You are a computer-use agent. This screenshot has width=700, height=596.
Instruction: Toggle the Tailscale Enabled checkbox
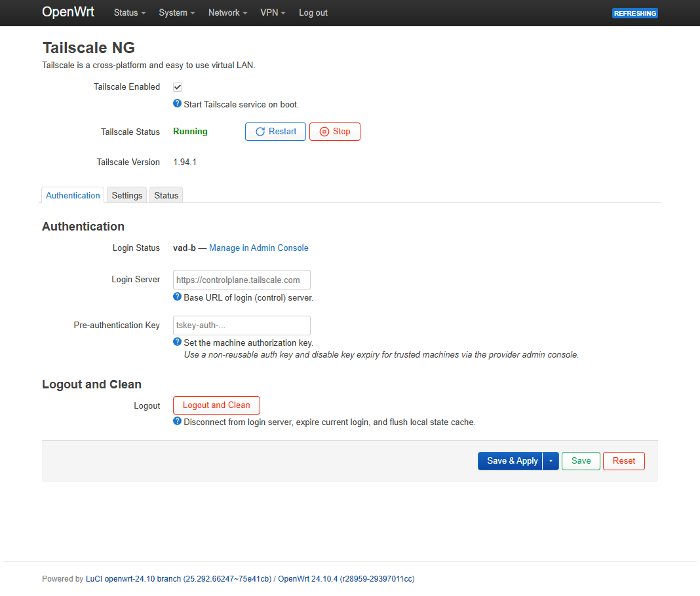pos(178,87)
